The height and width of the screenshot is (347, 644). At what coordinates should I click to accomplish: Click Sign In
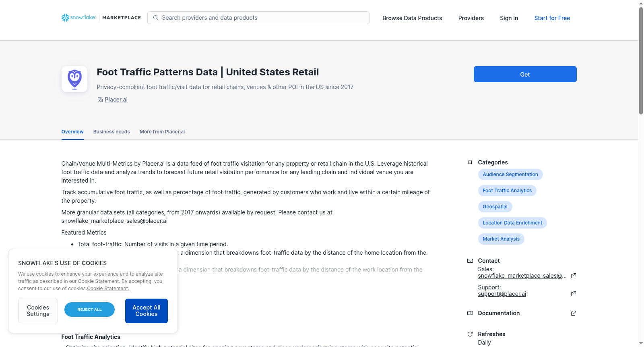pos(509,18)
